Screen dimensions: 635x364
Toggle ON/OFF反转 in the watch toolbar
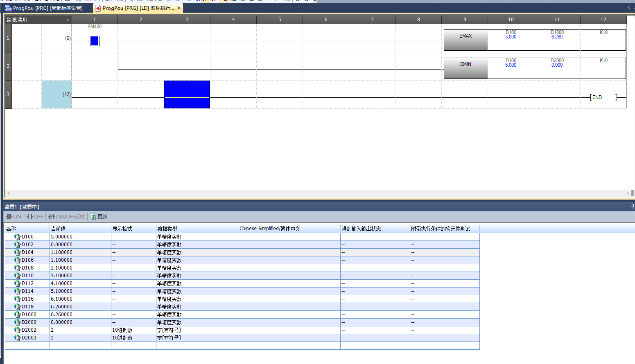click(66, 217)
